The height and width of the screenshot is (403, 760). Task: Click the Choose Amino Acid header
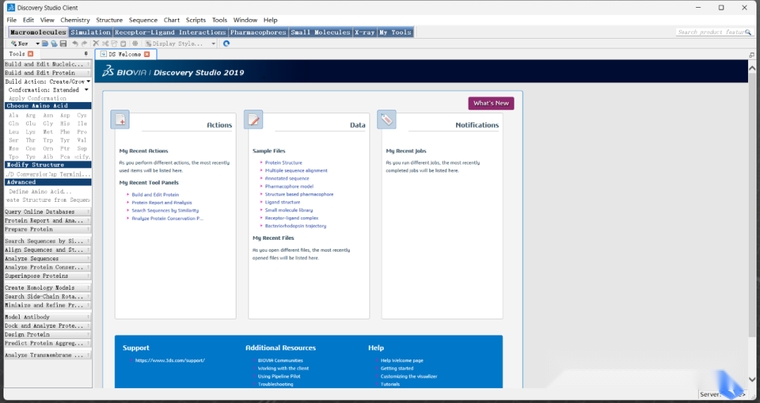[48, 106]
